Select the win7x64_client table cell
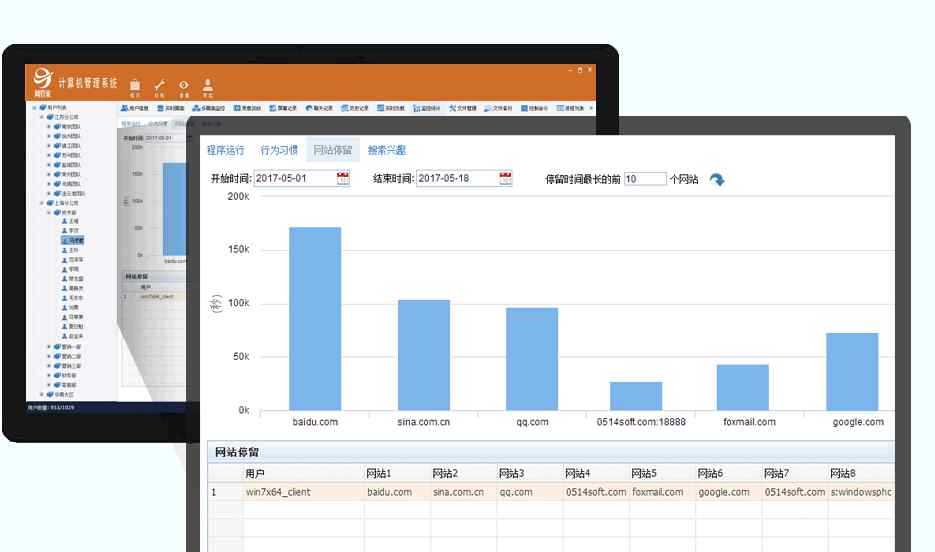This screenshot has width=935, height=552. [x=303, y=492]
